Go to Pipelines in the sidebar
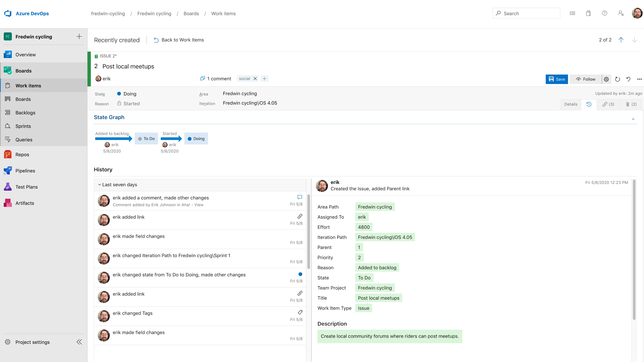This screenshot has width=644, height=362. click(x=25, y=171)
